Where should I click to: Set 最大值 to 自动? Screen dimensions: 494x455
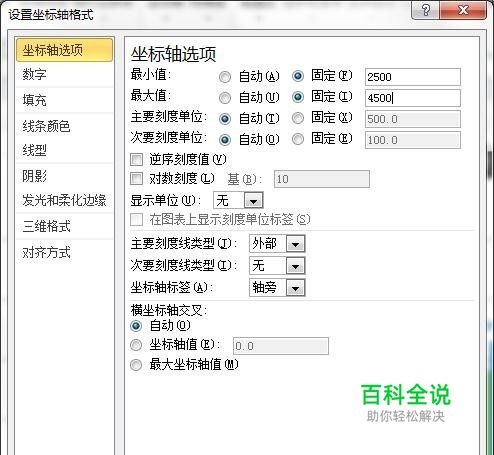[225, 98]
